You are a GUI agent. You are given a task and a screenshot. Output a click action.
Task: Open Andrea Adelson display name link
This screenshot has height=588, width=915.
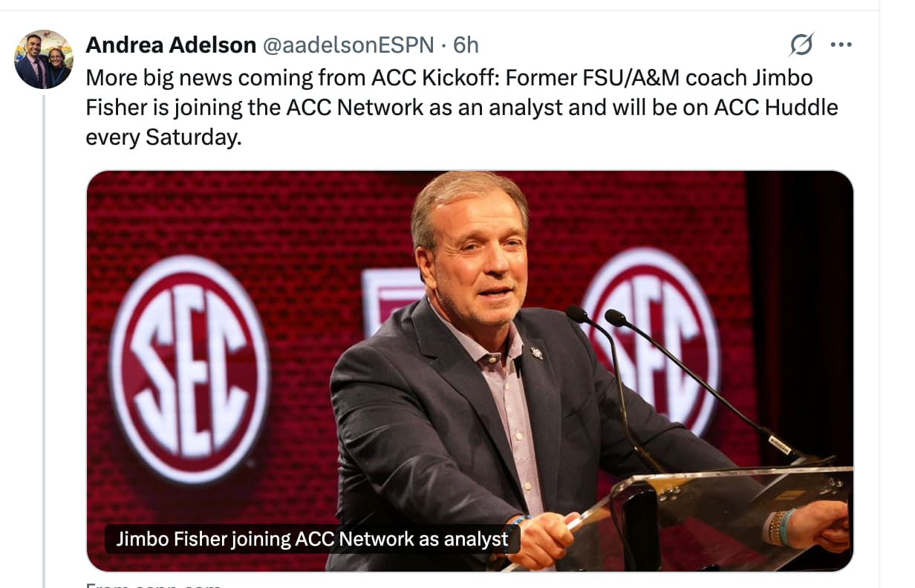pos(171,45)
